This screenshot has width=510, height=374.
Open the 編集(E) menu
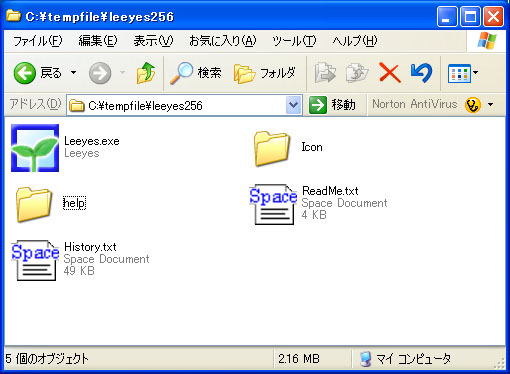tap(98, 41)
